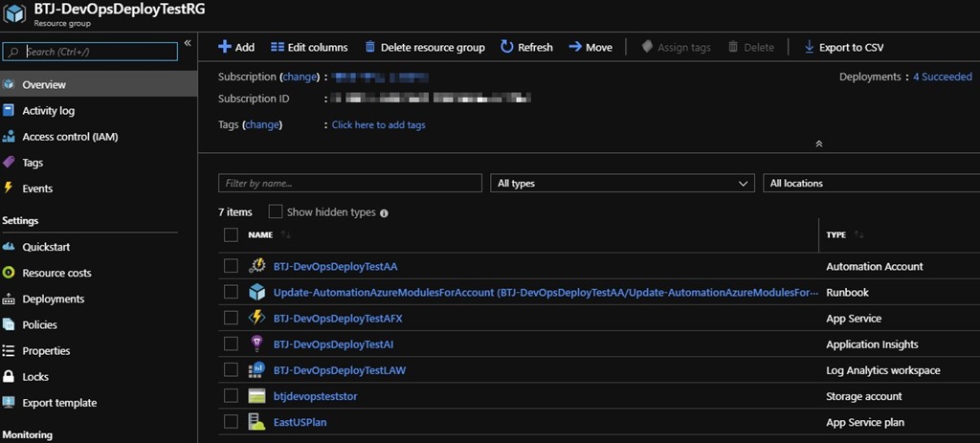Open Export template in the sidebar
Viewport: 980px width, 443px height.
99,403
